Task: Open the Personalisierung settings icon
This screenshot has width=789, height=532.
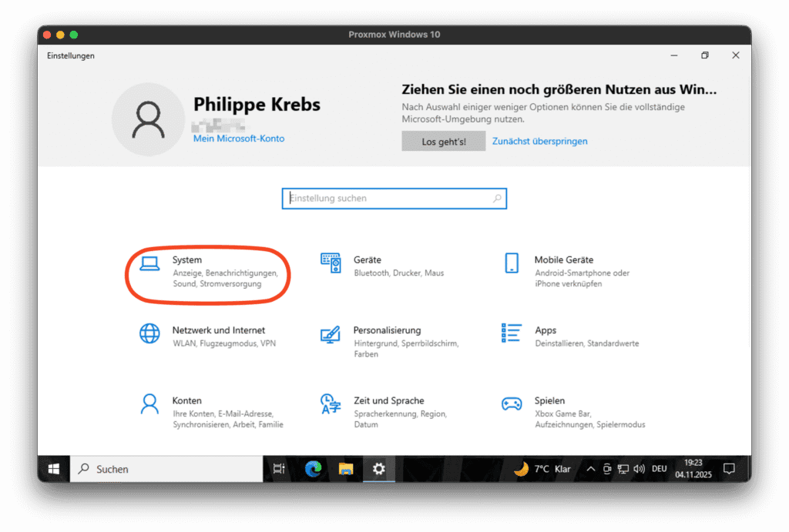Action: tap(331, 334)
